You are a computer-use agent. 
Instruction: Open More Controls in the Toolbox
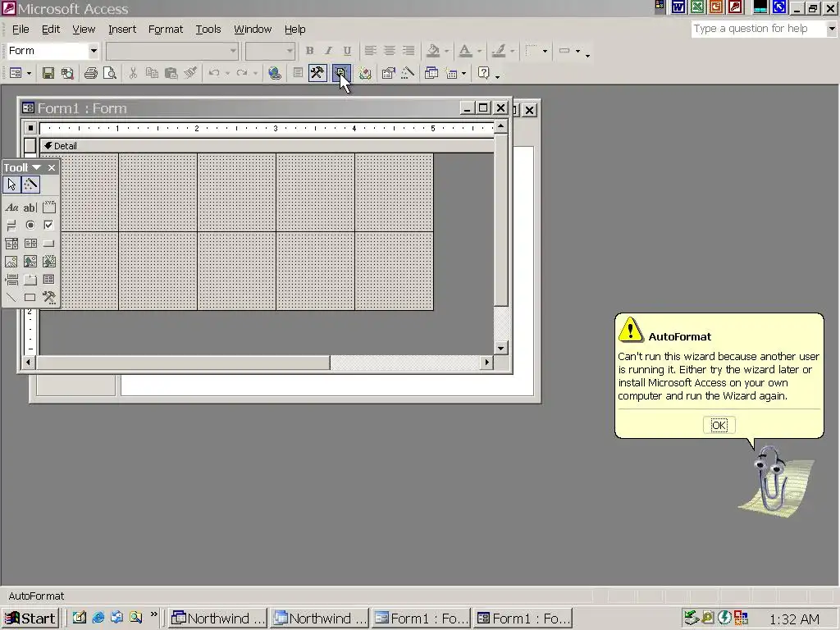click(48, 297)
